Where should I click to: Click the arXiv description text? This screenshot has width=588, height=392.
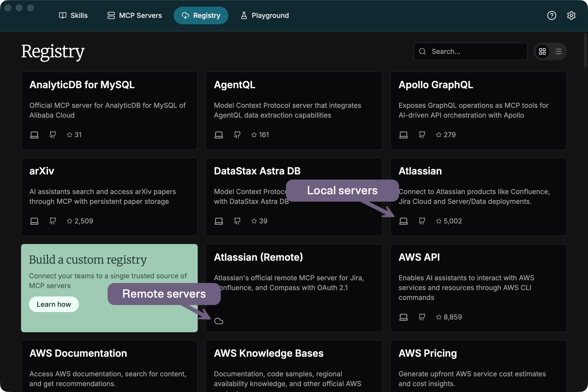click(x=103, y=197)
